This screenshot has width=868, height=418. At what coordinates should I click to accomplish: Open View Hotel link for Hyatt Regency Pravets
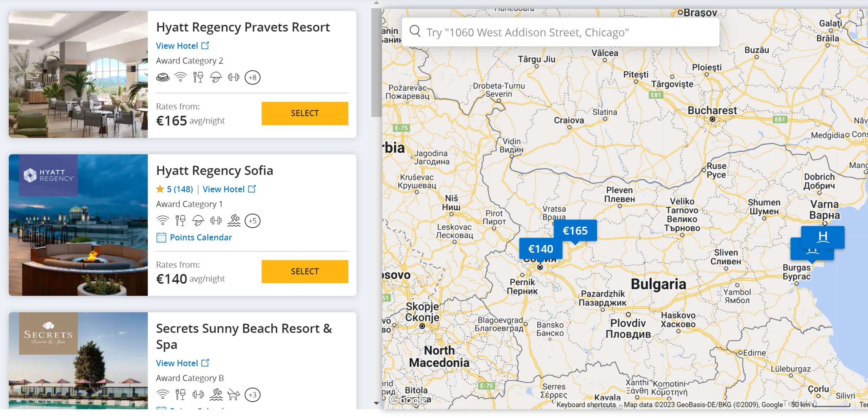coord(182,46)
